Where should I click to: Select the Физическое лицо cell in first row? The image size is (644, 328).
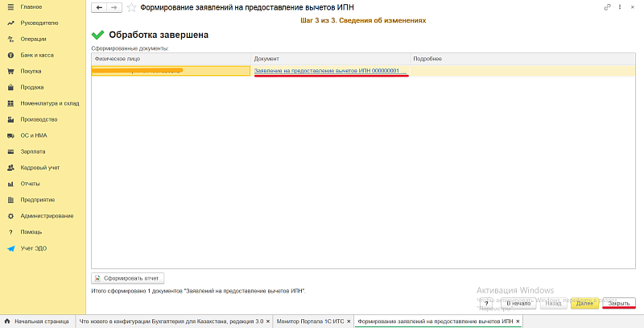171,71
